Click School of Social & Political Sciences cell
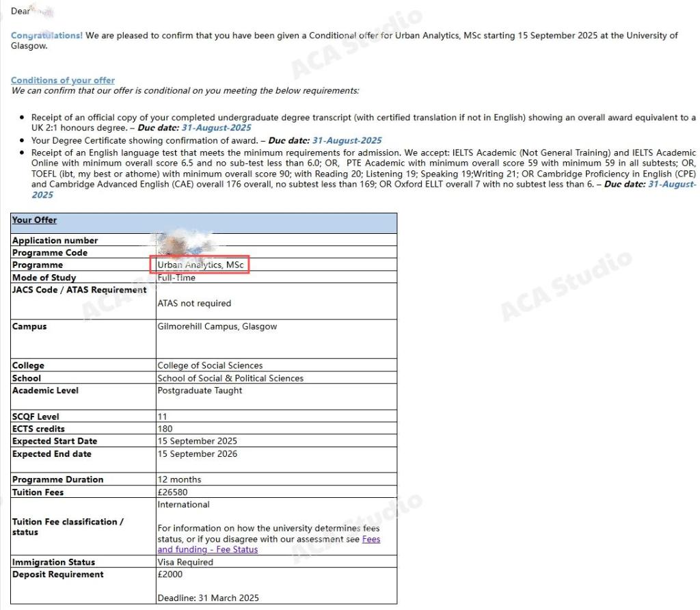Screen dimensions: 700x610 coord(230,378)
